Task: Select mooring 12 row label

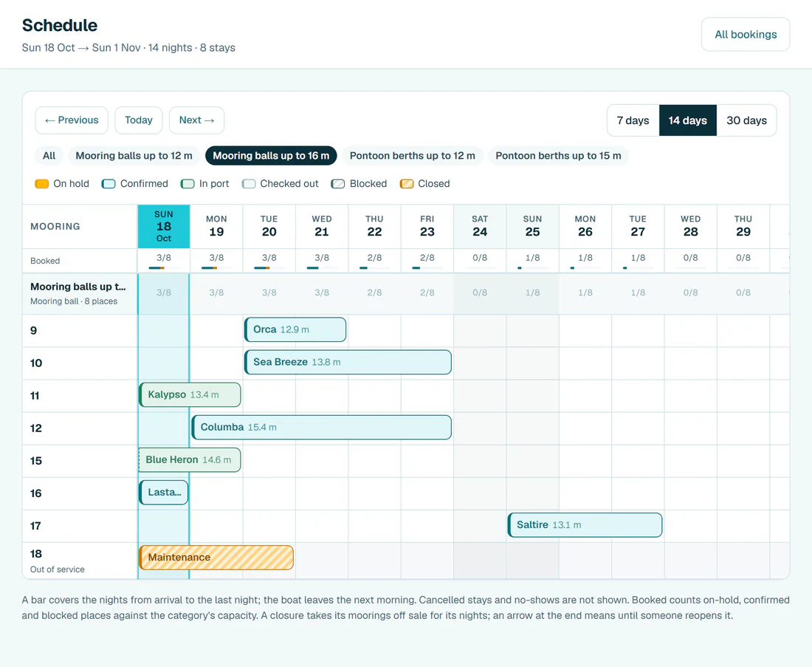Action: [x=80, y=428]
